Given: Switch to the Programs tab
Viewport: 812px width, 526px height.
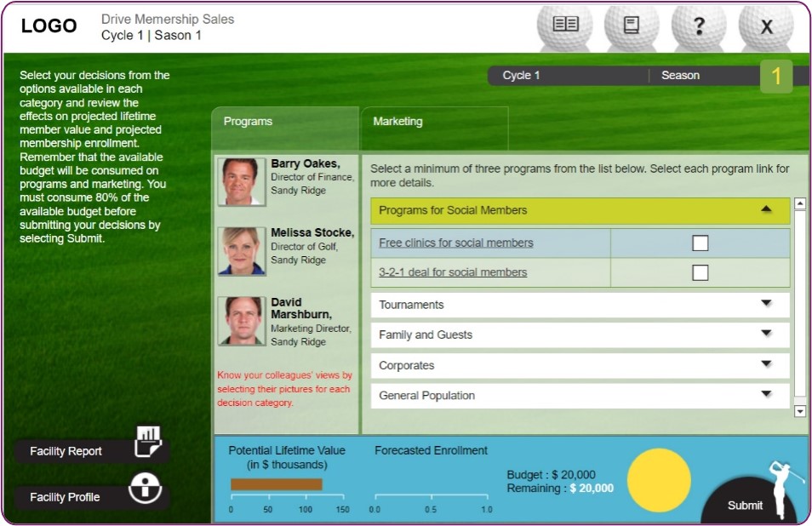Looking at the screenshot, I should pyautogui.click(x=285, y=128).
